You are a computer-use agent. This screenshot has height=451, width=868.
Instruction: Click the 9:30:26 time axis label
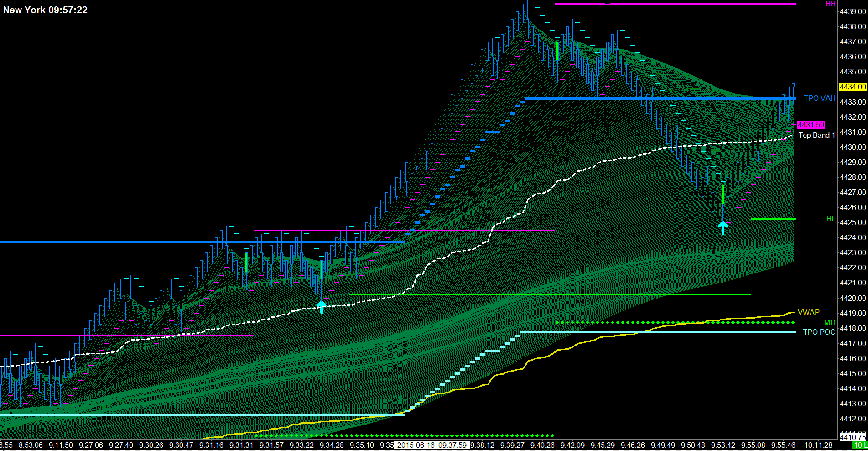click(x=151, y=445)
